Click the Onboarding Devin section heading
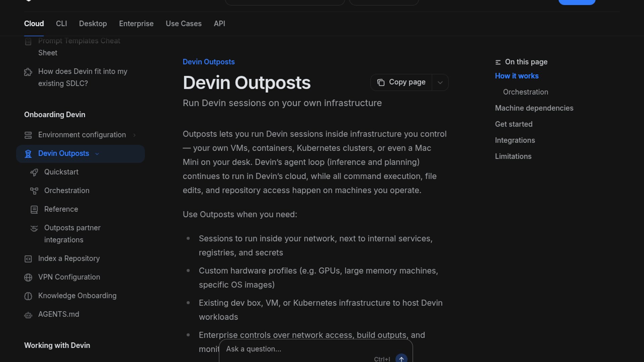This screenshot has height=362, width=644. coord(55,115)
